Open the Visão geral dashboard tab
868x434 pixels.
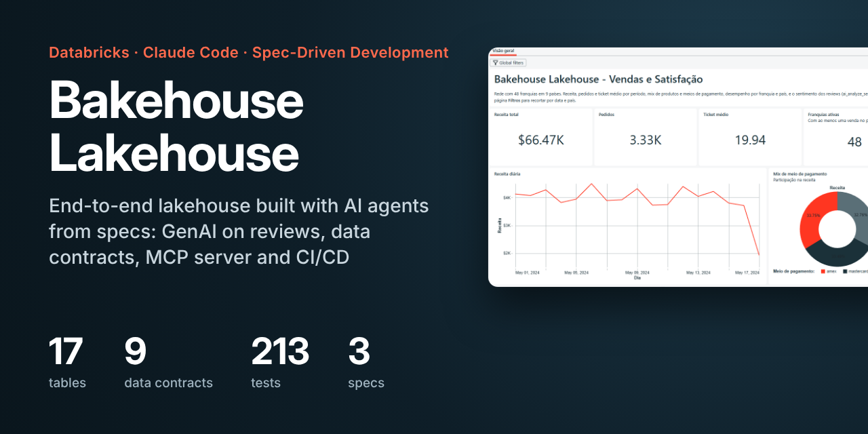502,51
